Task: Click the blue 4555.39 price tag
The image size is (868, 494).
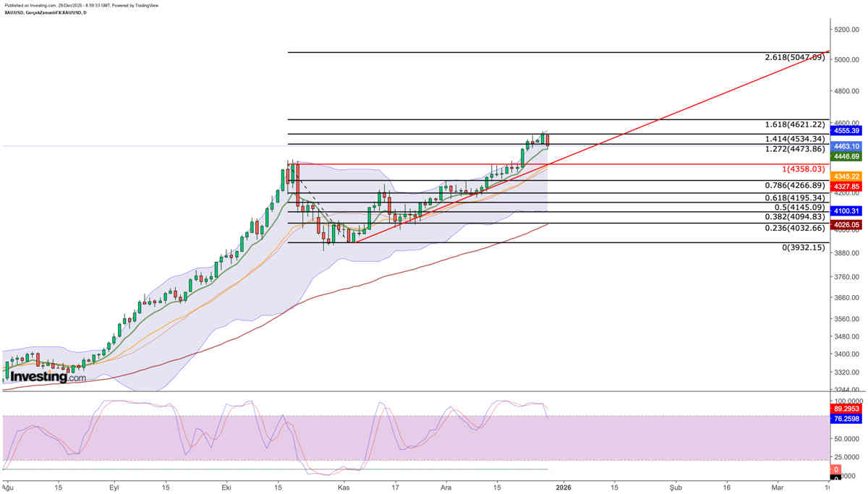Action: click(847, 131)
